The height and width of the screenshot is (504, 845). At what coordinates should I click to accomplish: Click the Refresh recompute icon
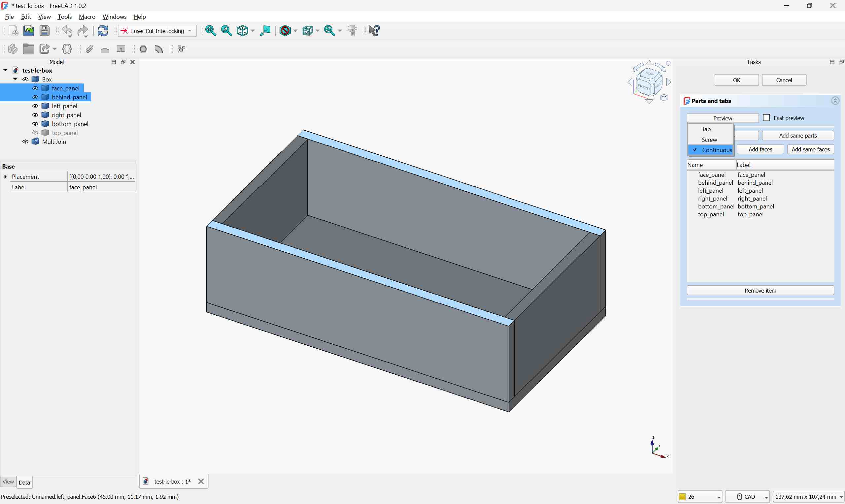click(x=103, y=31)
